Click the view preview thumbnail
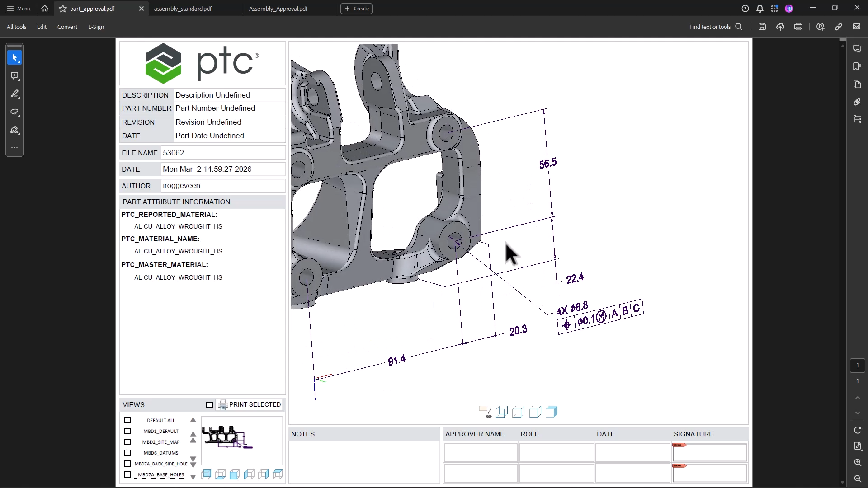This screenshot has width=868, height=488. [242, 441]
